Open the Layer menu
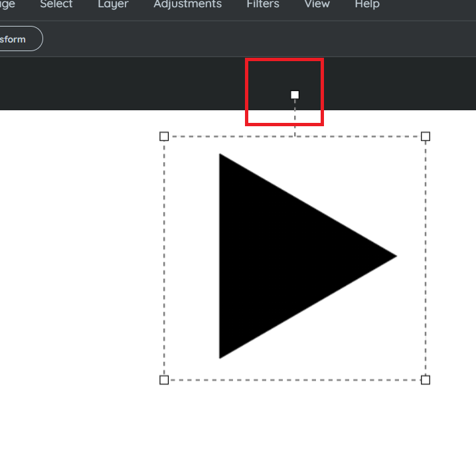 click(x=114, y=4)
